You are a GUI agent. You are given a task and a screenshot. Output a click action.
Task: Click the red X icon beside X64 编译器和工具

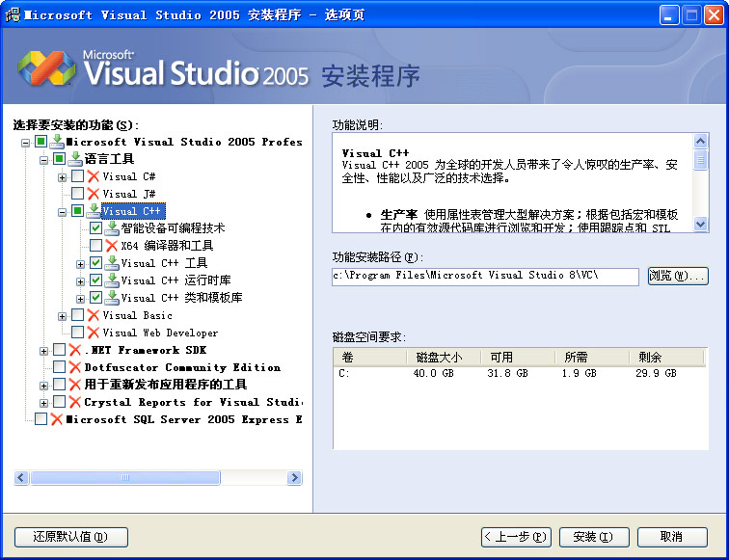[x=112, y=246]
